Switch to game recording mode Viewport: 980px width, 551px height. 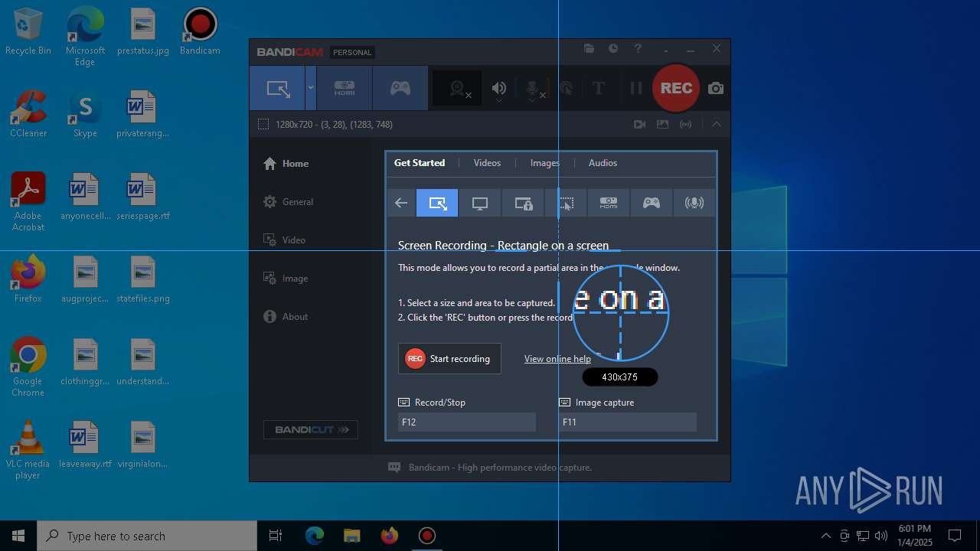coord(400,88)
